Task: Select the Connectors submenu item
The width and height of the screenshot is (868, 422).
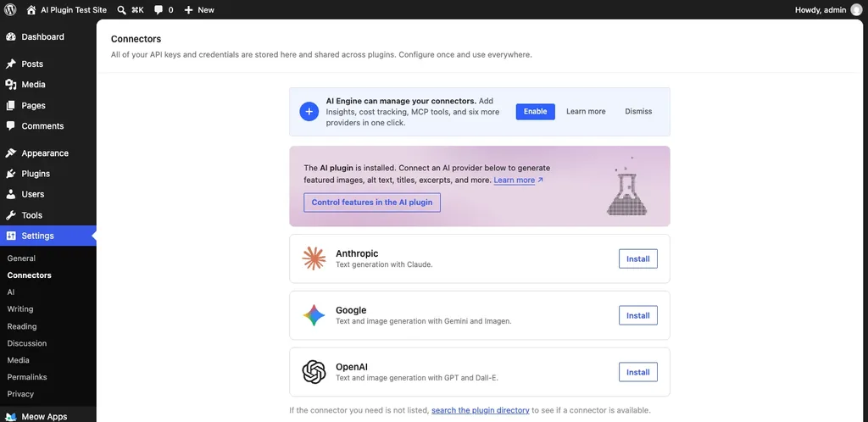Action: point(30,275)
